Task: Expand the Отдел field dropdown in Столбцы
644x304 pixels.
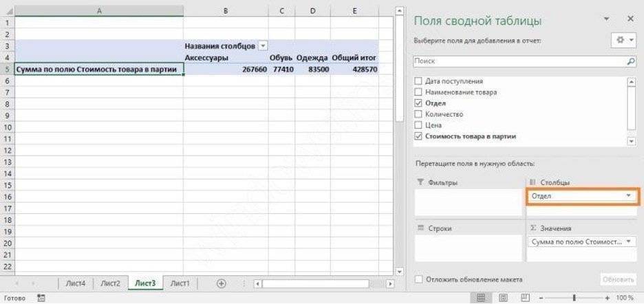Action: pyautogui.click(x=628, y=196)
